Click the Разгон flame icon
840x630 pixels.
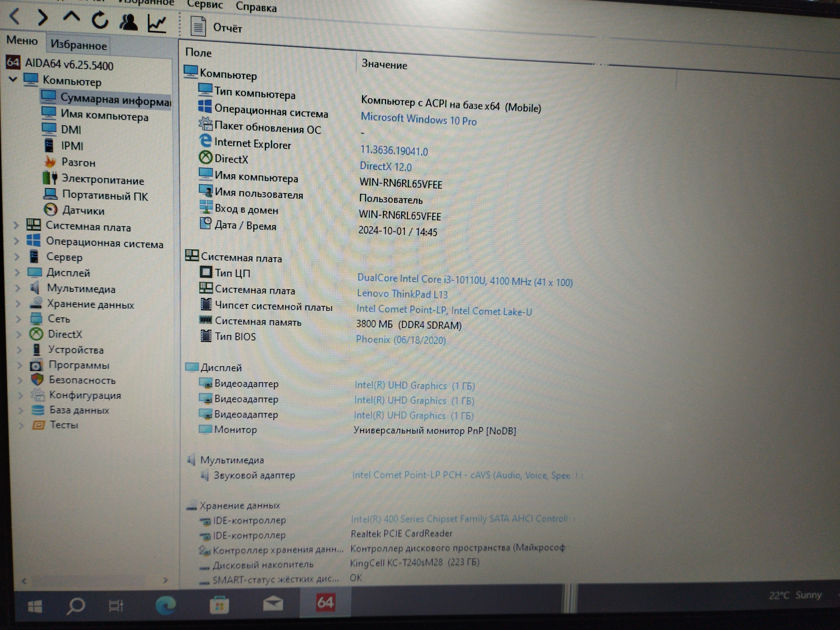(50, 161)
